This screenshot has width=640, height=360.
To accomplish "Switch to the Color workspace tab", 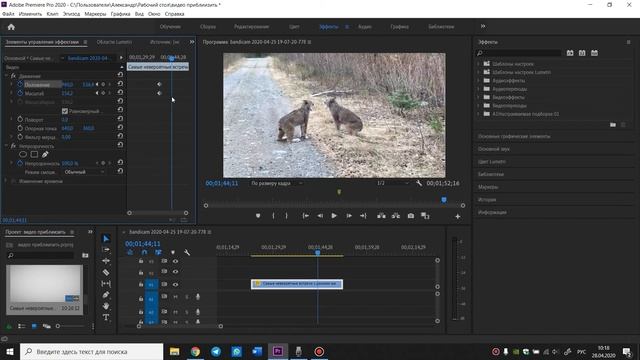I will click(x=294, y=27).
